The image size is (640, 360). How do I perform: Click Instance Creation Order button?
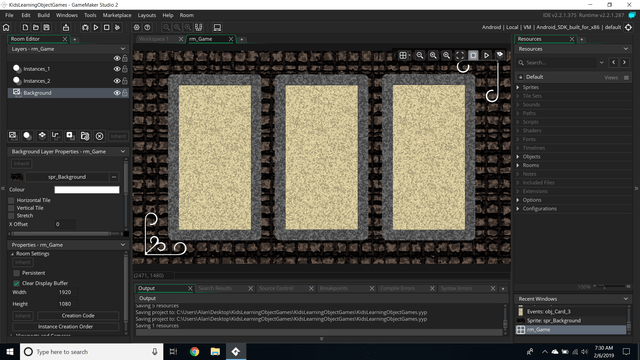point(65,327)
